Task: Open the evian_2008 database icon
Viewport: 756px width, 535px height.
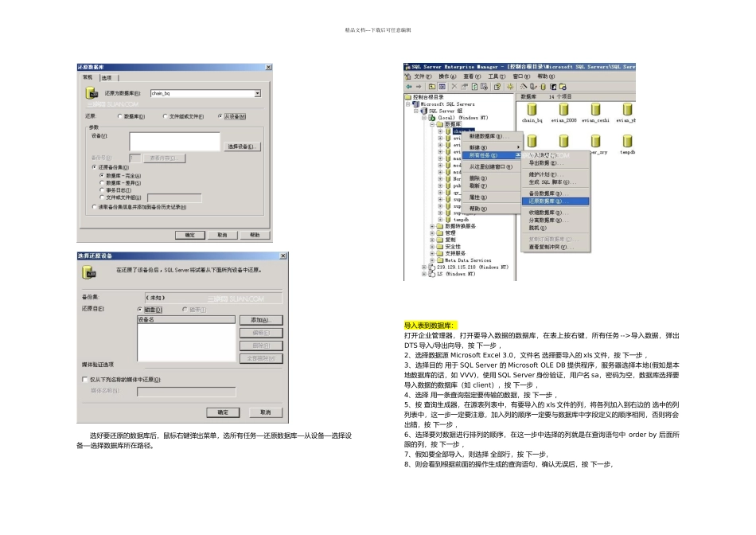Action: pos(563,110)
